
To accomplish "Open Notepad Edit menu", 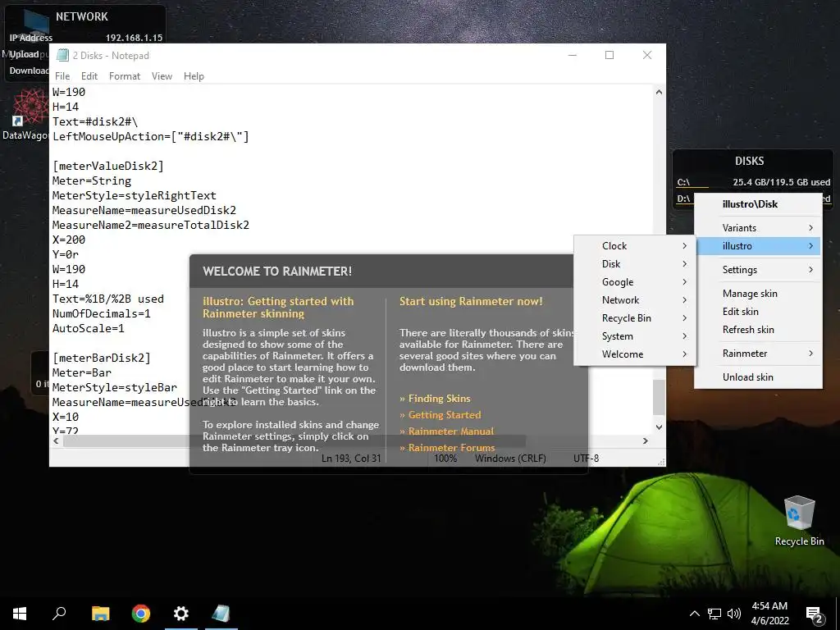I will point(89,76).
